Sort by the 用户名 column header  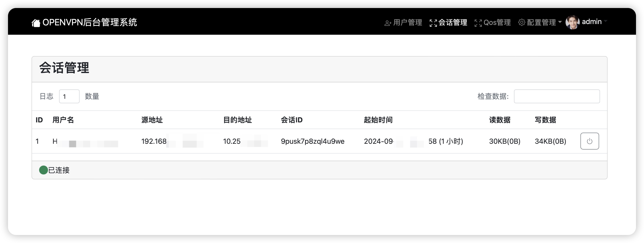tap(63, 120)
